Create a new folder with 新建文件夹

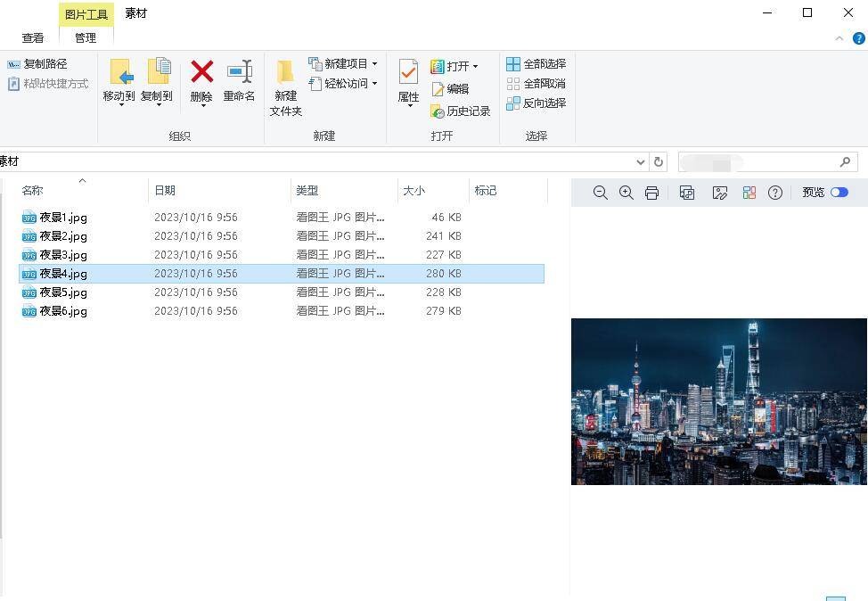point(286,87)
